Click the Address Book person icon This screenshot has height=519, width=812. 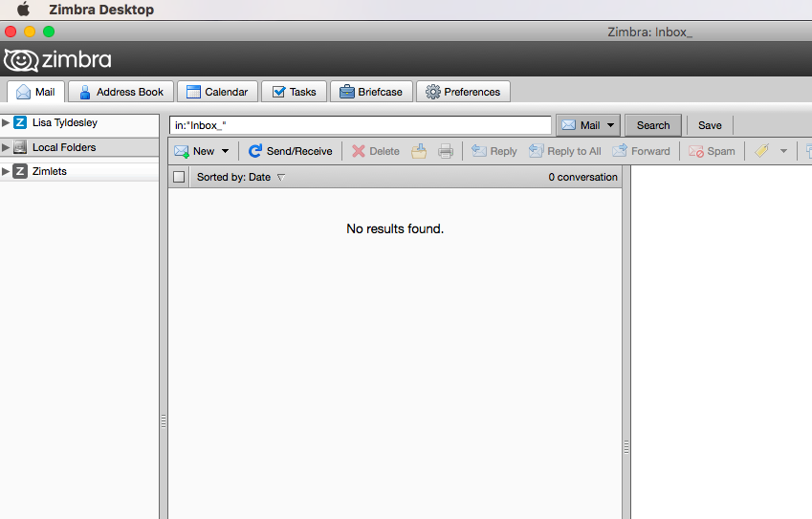85,92
